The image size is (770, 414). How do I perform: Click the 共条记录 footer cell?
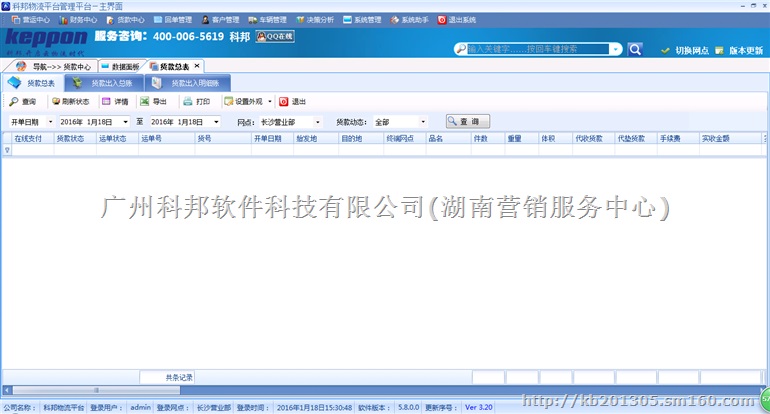click(x=167, y=377)
